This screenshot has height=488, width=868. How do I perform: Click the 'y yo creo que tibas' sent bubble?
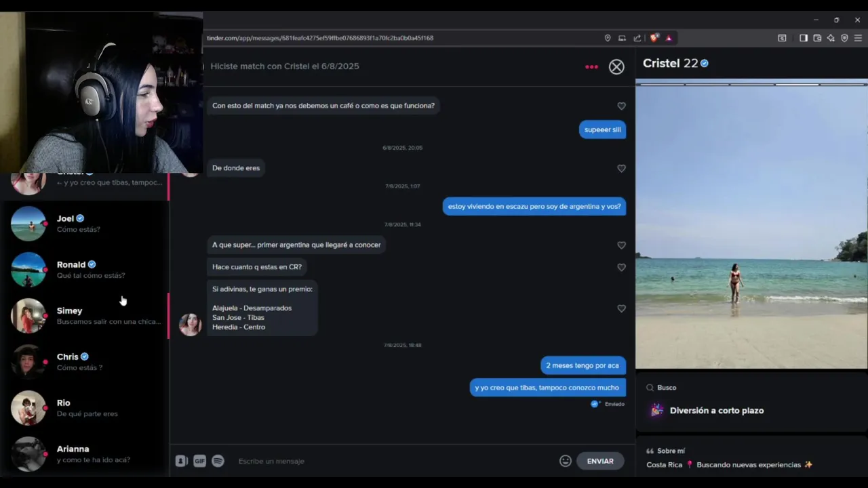(x=547, y=388)
